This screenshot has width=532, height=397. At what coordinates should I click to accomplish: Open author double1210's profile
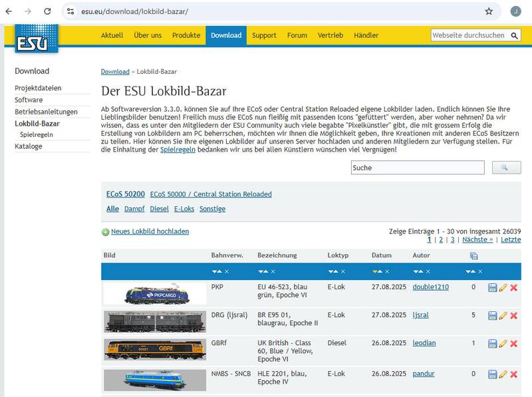pos(430,287)
